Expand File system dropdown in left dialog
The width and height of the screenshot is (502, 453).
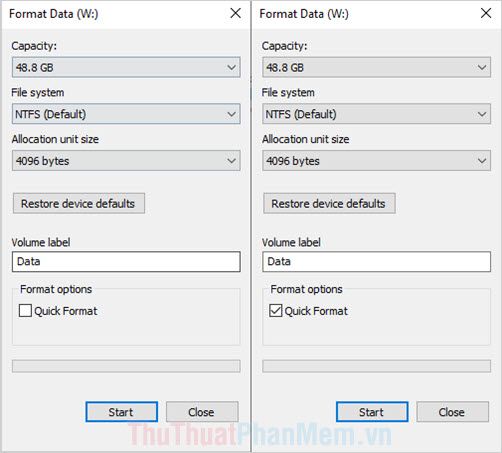(x=126, y=114)
